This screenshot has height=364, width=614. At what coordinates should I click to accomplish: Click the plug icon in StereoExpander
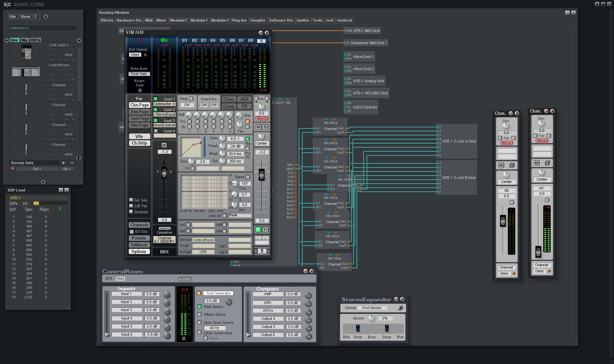(x=400, y=308)
